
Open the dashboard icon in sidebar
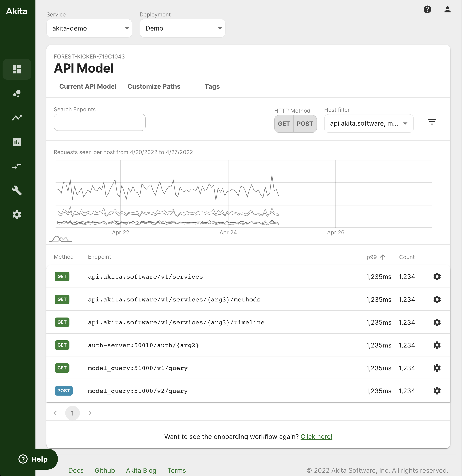coord(17,69)
